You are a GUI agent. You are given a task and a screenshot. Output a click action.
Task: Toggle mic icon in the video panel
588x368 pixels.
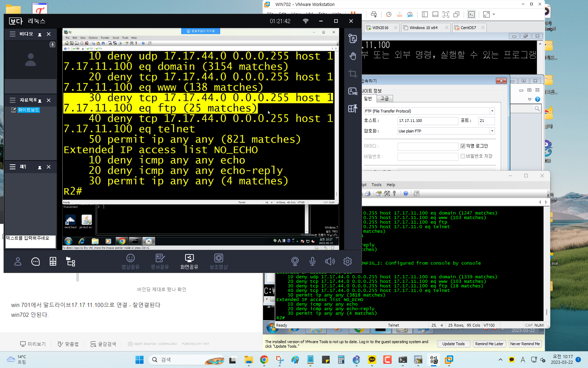52,45
